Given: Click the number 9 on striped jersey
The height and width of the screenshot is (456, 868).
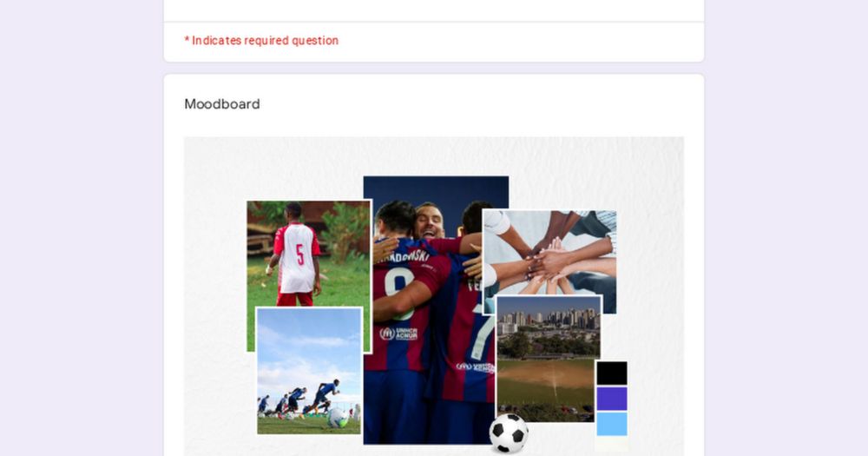Looking at the screenshot, I should (399, 292).
